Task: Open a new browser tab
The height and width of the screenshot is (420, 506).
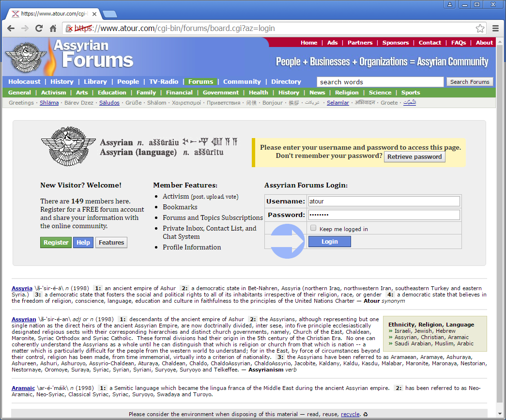Action: 110,14
